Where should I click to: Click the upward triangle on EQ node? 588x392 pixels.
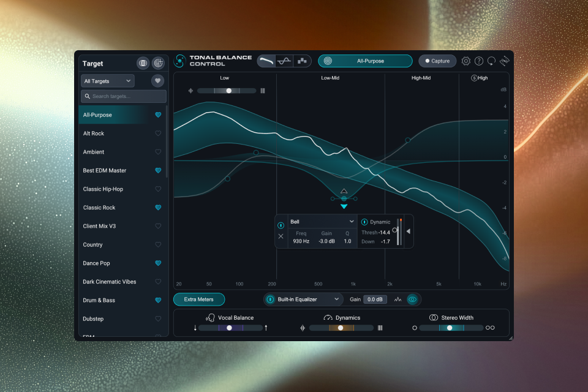click(344, 191)
